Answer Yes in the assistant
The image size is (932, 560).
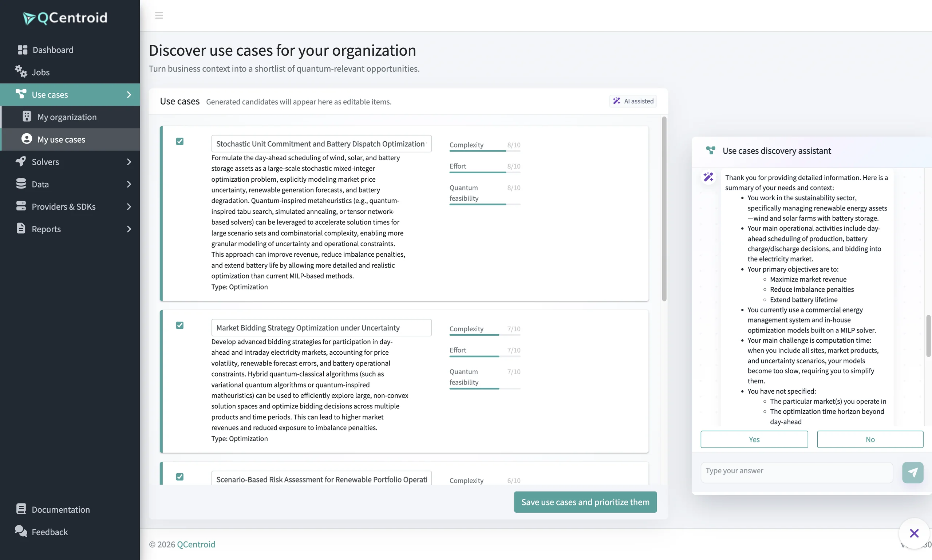pos(754,439)
